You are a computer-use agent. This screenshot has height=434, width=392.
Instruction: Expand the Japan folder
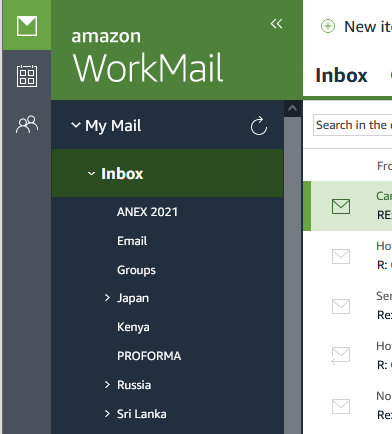point(107,298)
